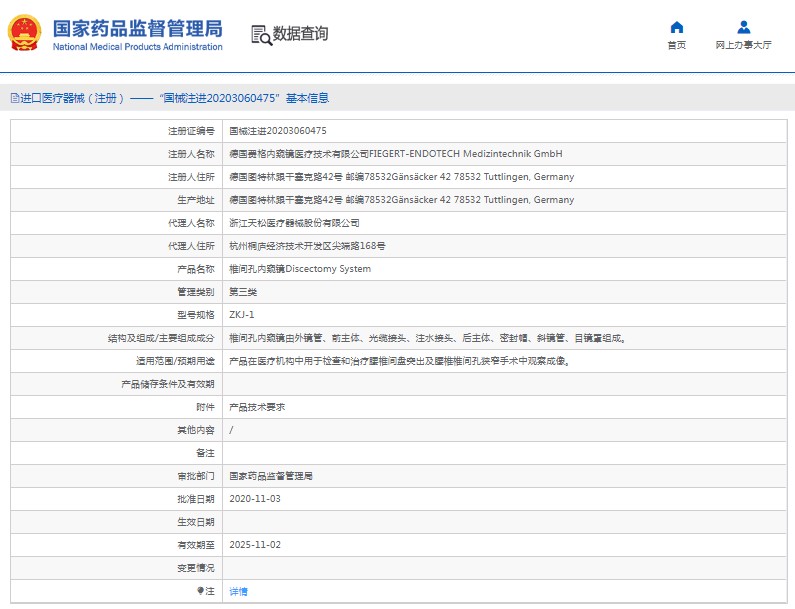The width and height of the screenshot is (795, 609).
Task: Select model value ZKJ-1
Action: pyautogui.click(x=241, y=315)
